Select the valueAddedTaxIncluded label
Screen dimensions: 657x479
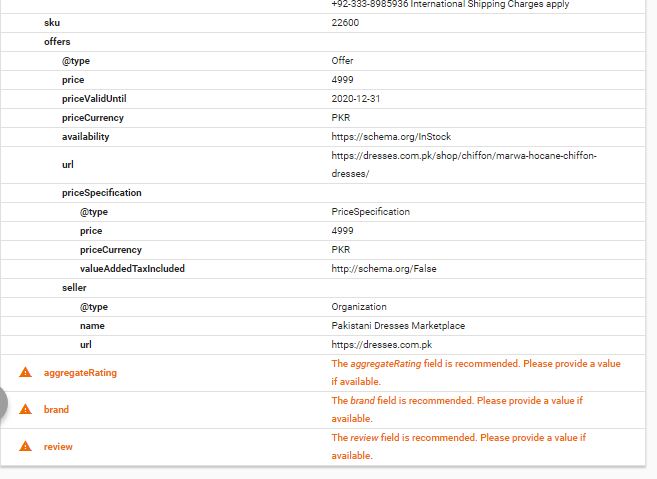(x=132, y=269)
